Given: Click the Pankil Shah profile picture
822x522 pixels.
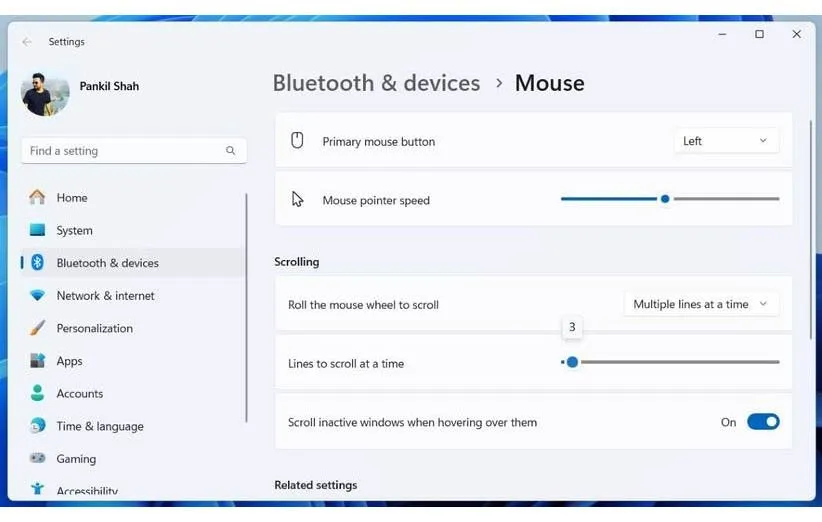Looking at the screenshot, I should click(45, 92).
